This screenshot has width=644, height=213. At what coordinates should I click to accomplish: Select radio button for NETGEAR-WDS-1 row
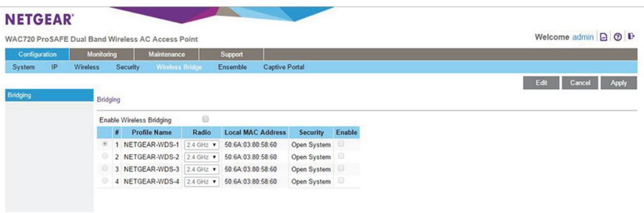pos(105,144)
